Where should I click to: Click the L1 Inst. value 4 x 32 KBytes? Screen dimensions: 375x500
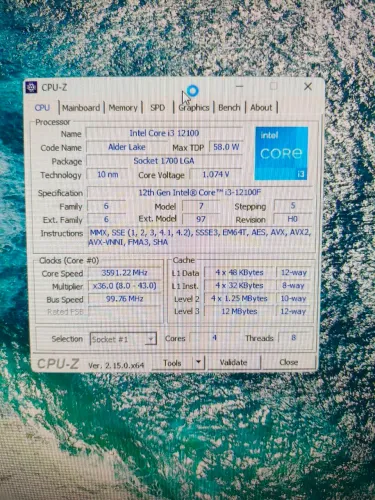[x=239, y=286]
